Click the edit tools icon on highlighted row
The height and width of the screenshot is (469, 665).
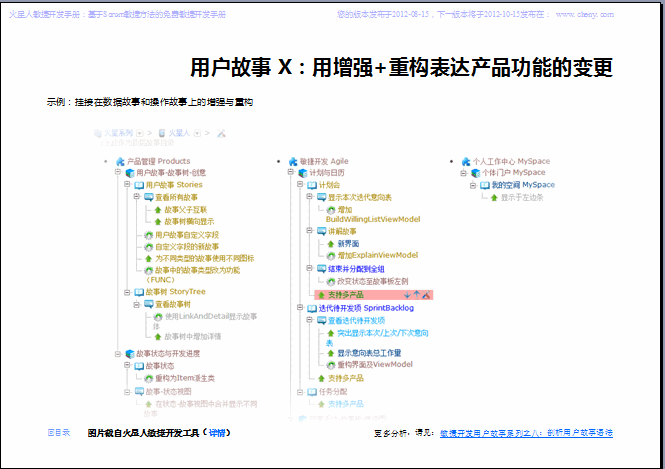pos(426,295)
